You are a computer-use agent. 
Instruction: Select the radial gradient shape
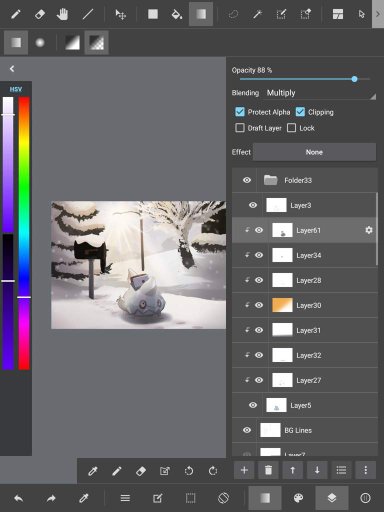click(40, 42)
